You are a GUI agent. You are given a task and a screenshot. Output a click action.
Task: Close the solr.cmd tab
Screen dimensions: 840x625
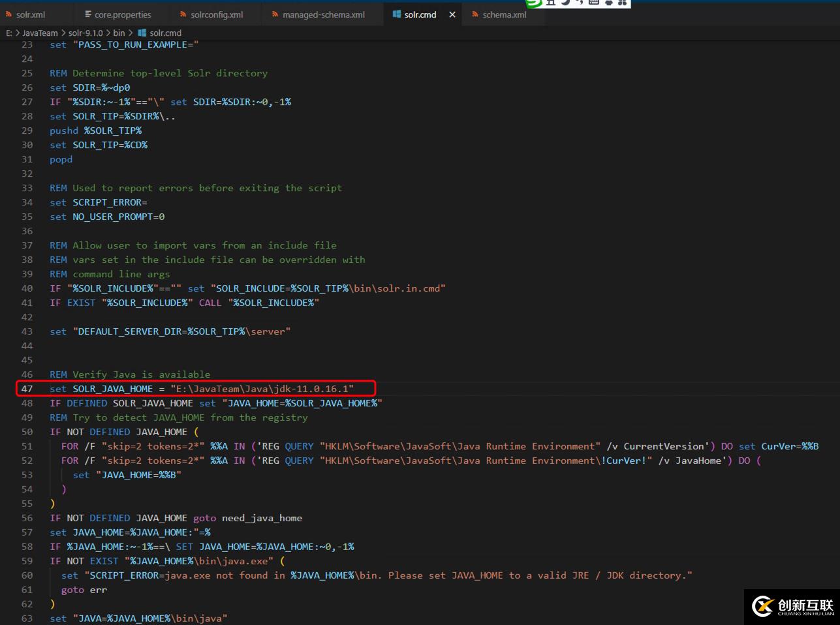click(x=452, y=14)
